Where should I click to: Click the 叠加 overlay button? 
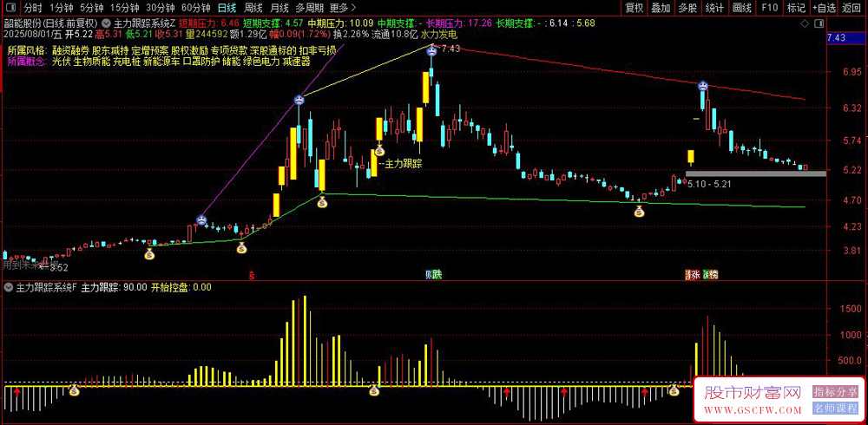(661, 8)
